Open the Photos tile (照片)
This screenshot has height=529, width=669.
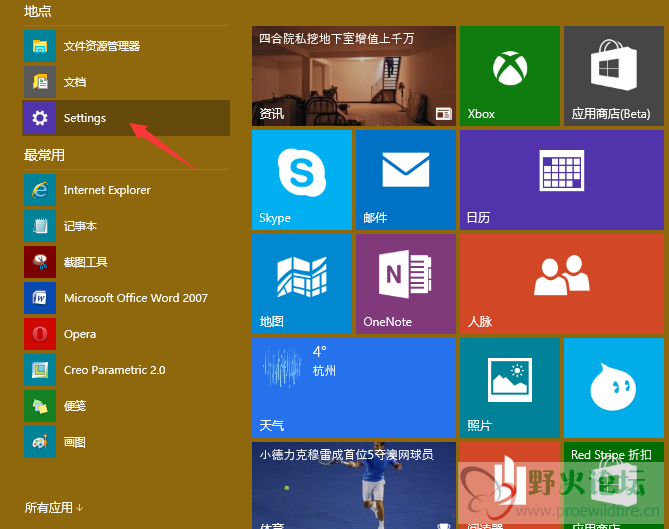click(x=510, y=388)
